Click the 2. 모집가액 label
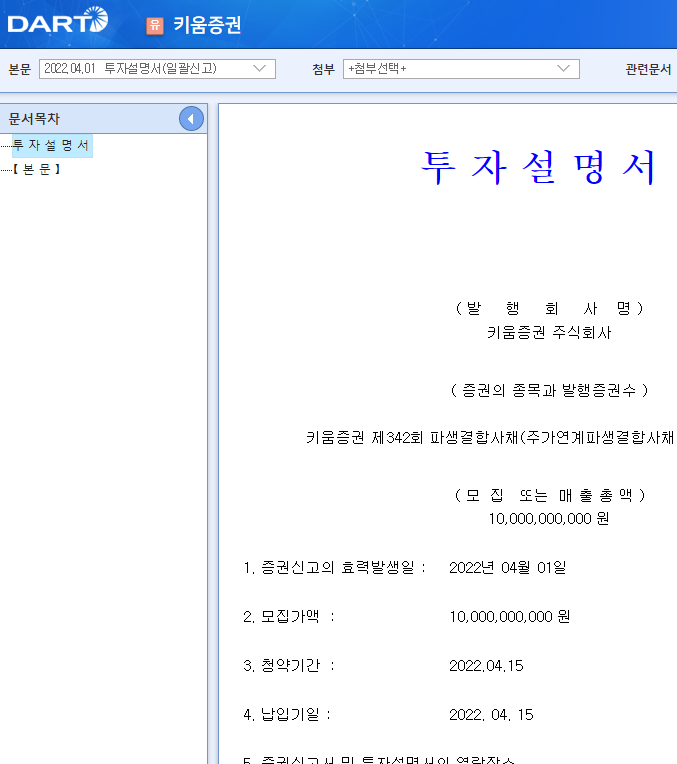 coord(289,617)
